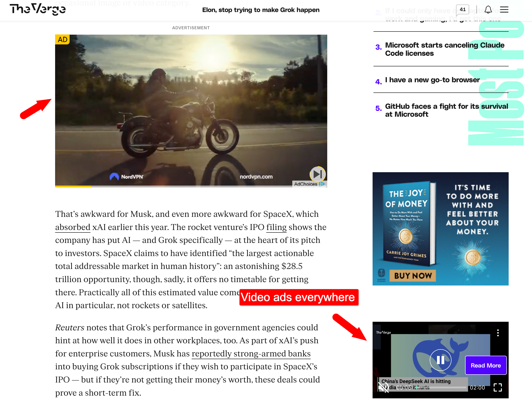Viewport: 532px width, 404px height.
Task: Seek in DeepSeek video progress bar
Action: coord(440,387)
